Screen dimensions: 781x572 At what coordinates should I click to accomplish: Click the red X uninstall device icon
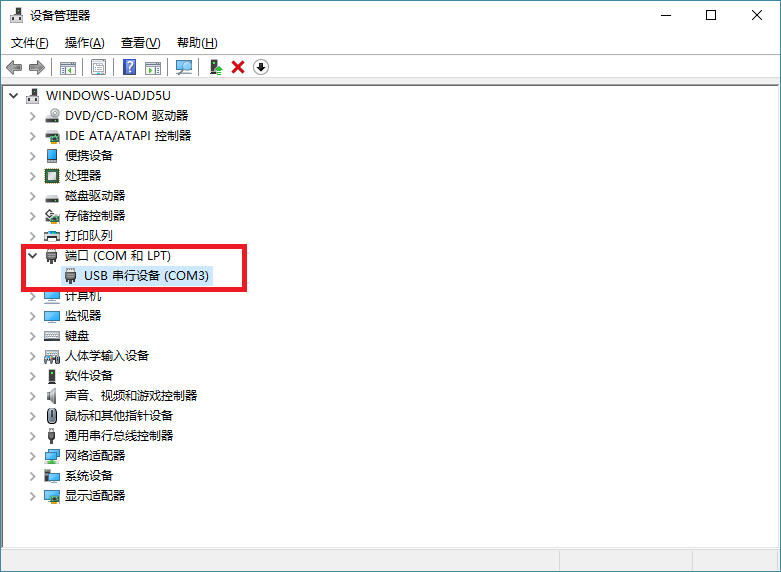point(238,67)
